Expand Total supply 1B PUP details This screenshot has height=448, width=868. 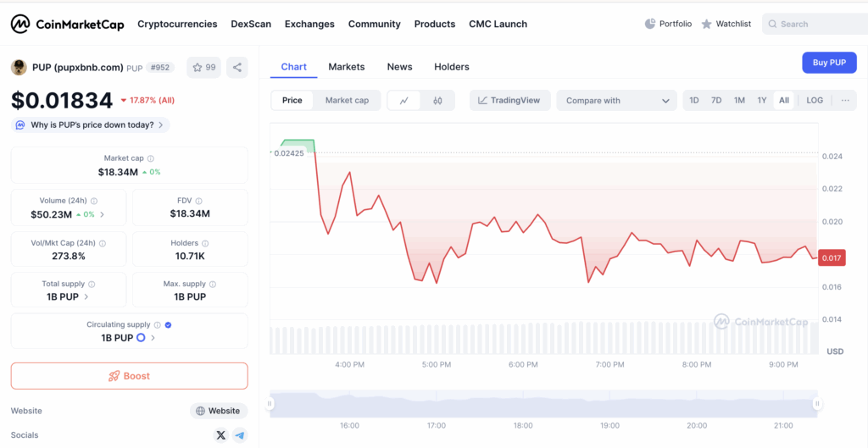(86, 297)
